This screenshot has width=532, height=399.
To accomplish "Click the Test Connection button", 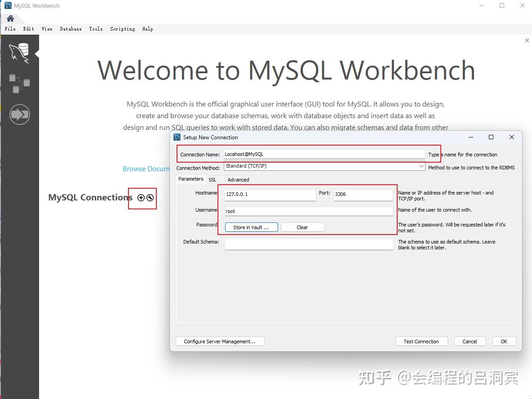I will pos(421,341).
